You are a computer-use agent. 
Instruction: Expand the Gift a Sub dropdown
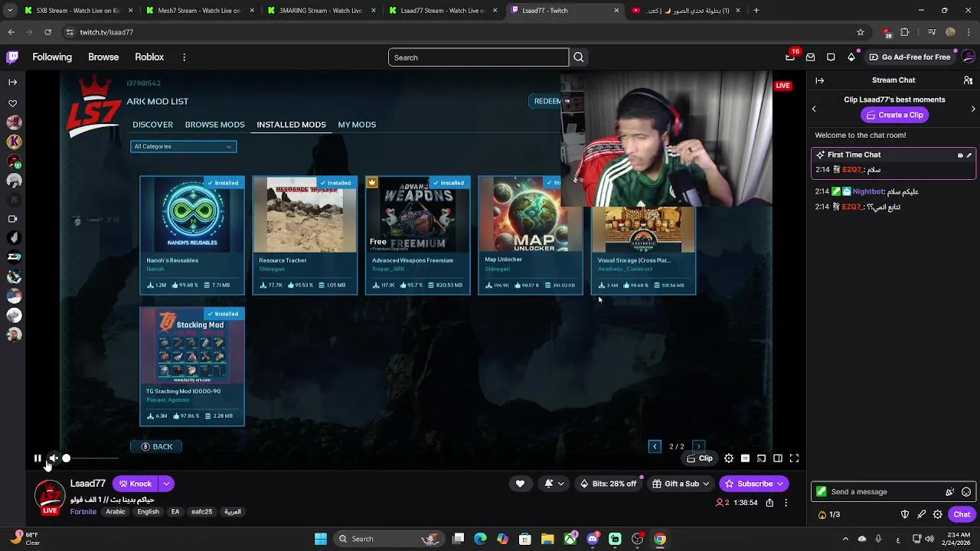[x=681, y=484]
